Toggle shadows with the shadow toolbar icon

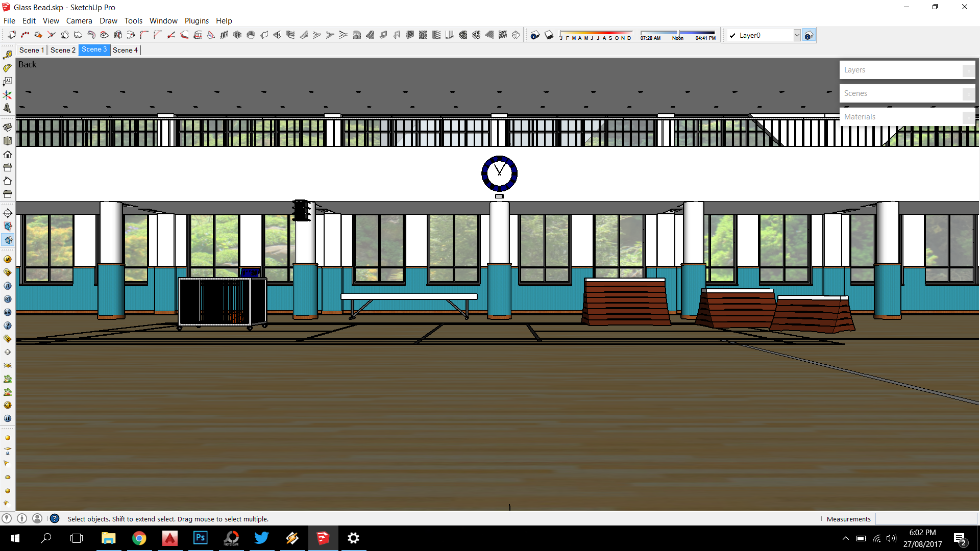(549, 35)
